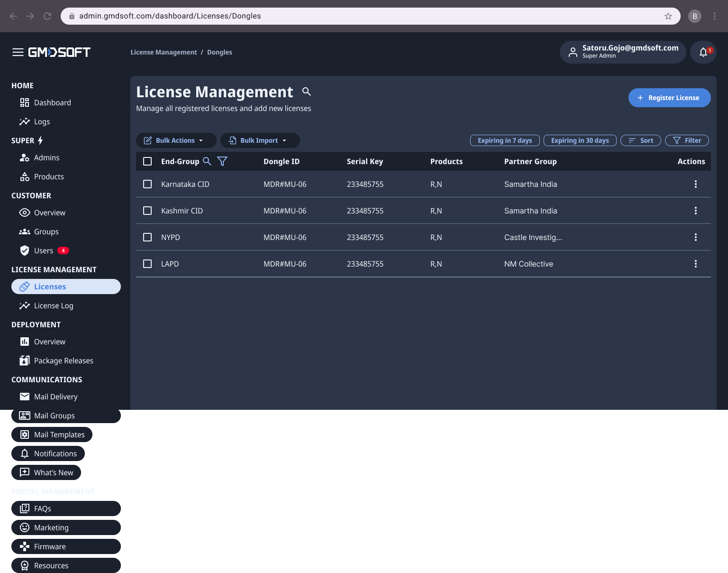Viewport: 728px width, 573px height.
Task: Click the search icon beside the License Management title
Action: 307,92
